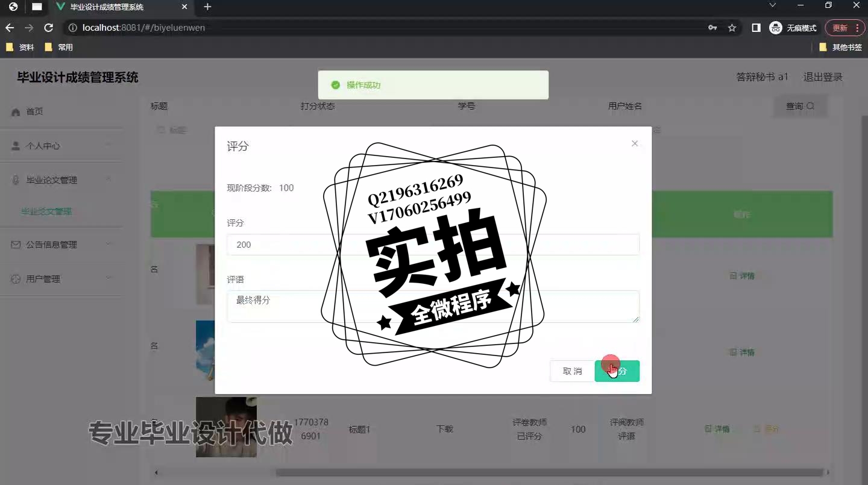
Task: Close the 毕业设计成绩管理系统 tab
Action: point(185,7)
